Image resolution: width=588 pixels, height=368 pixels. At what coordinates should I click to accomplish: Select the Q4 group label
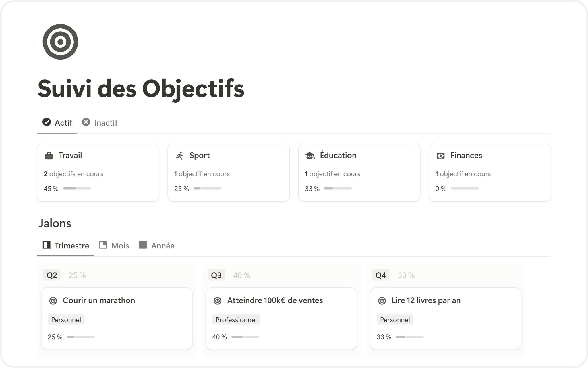381,275
